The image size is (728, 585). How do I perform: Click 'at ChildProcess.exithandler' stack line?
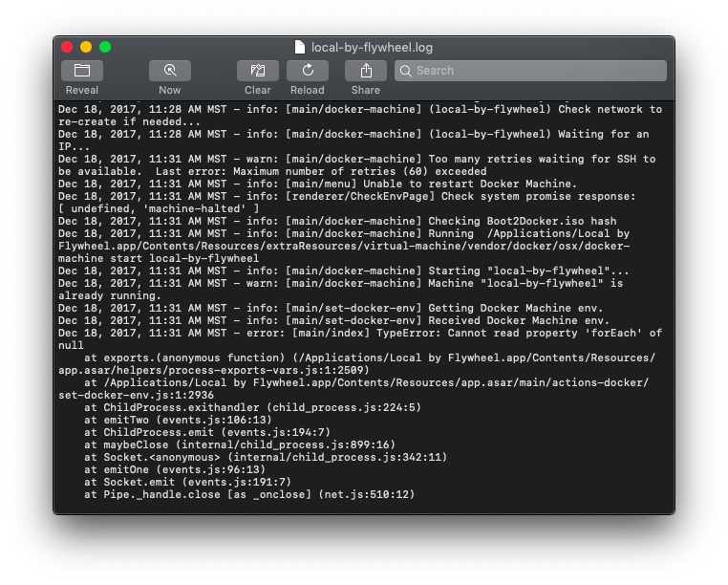click(252, 407)
